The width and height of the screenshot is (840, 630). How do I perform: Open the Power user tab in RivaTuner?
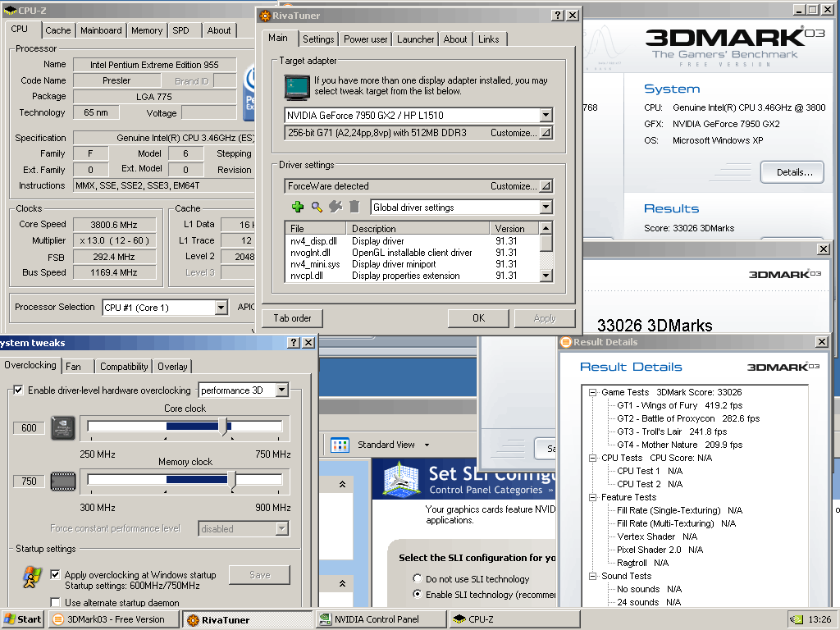click(x=365, y=39)
